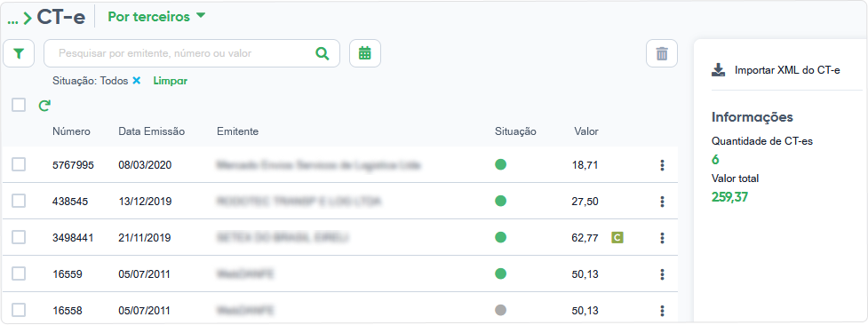Click the gray status dot for 16558
The width and height of the screenshot is (868, 325).
click(500, 310)
